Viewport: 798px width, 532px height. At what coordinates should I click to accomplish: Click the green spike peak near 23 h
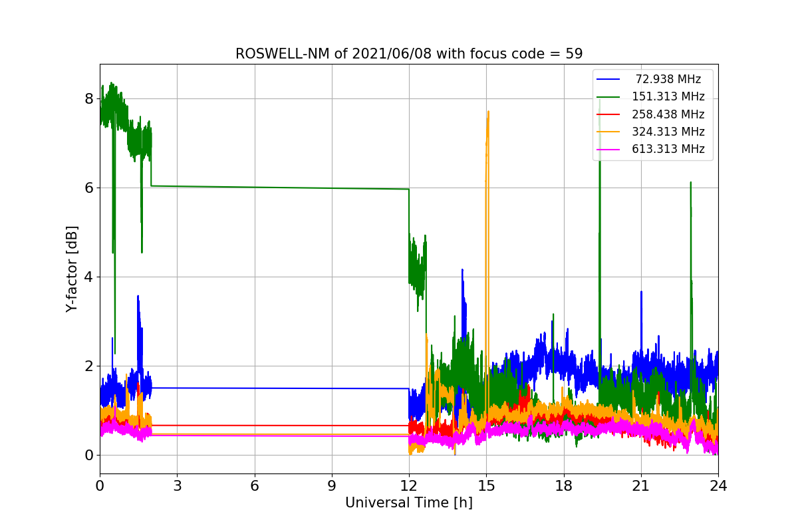(x=691, y=184)
